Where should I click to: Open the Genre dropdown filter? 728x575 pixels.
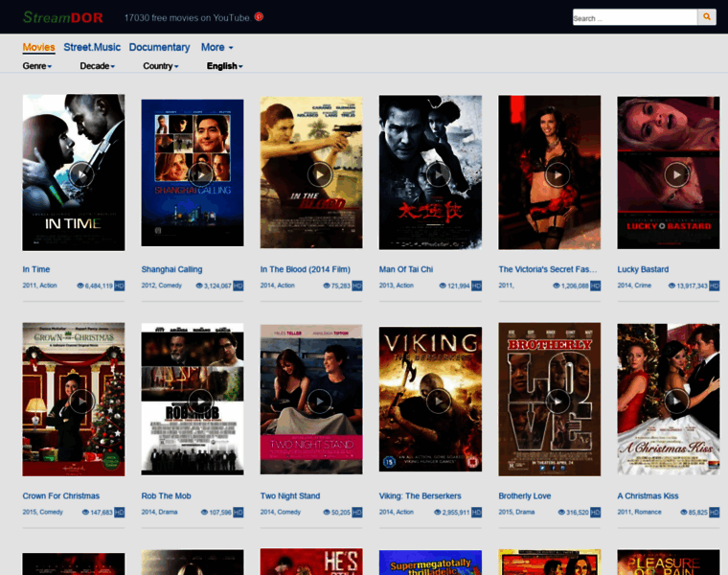[37, 66]
